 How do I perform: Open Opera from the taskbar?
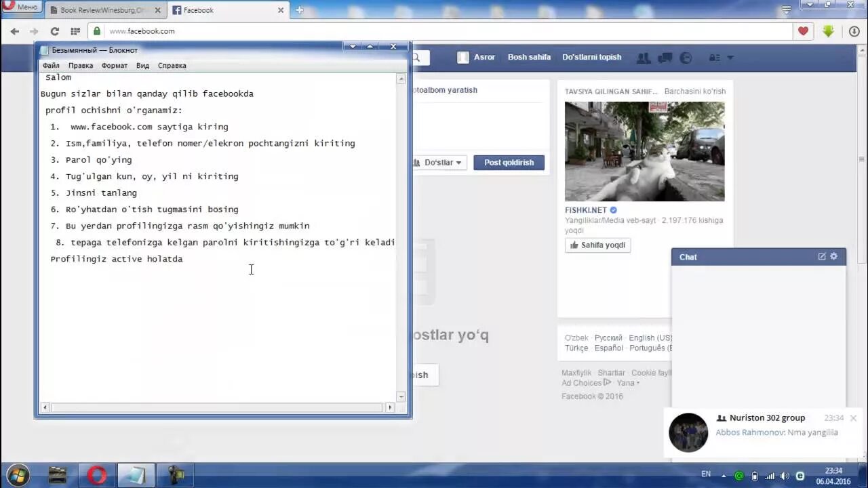tap(97, 475)
